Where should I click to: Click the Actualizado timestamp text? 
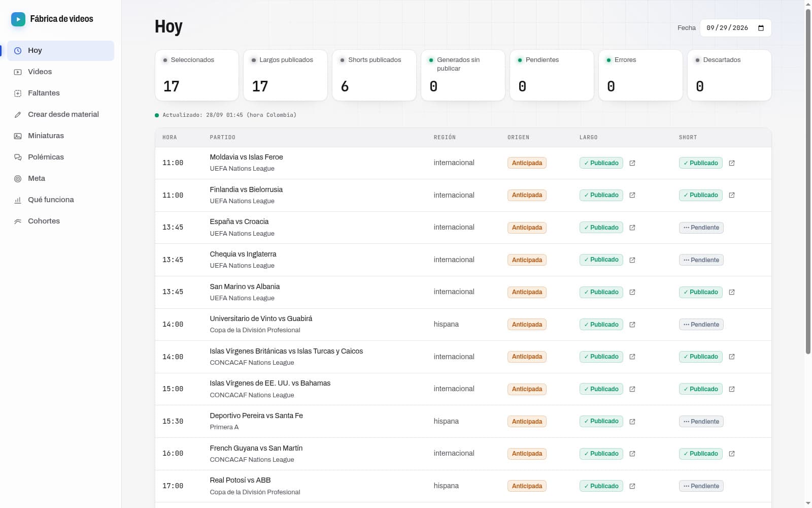point(229,115)
